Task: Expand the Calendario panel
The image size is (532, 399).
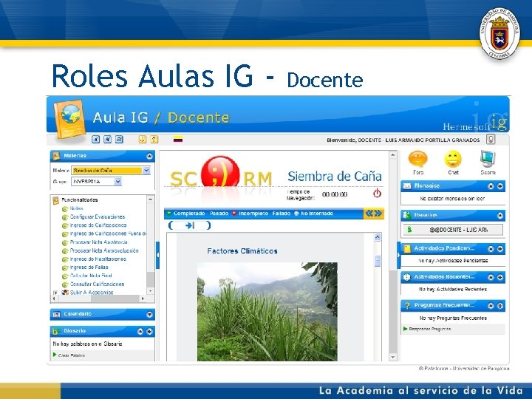Action: (x=149, y=315)
